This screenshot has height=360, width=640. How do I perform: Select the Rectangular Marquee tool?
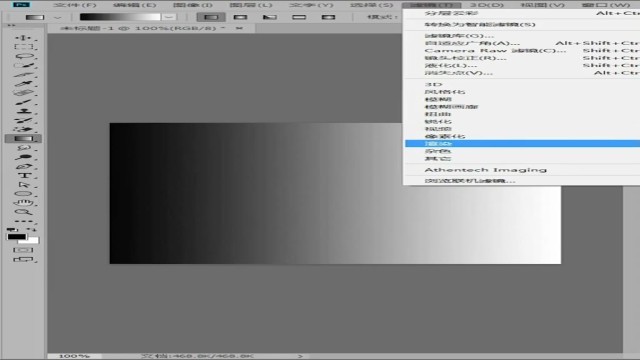pos(23,47)
